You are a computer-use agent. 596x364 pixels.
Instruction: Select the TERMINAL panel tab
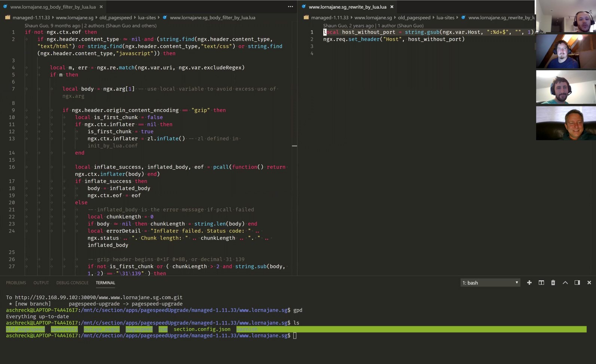pyautogui.click(x=106, y=283)
